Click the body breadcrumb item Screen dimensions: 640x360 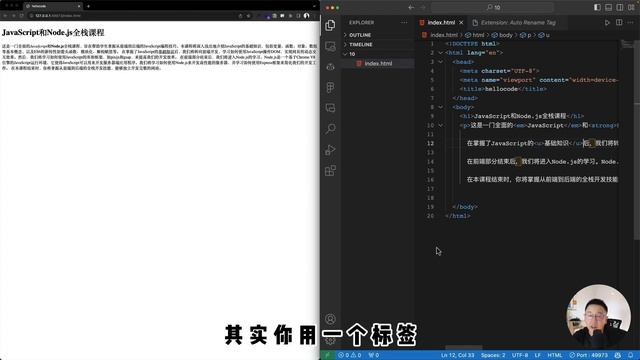[x=502, y=35]
